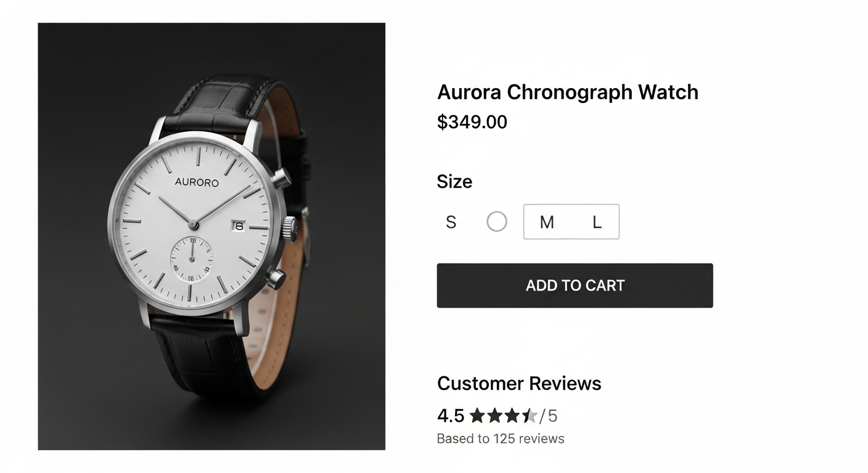
Task: Click the second filled rating star
Action: tap(495, 416)
